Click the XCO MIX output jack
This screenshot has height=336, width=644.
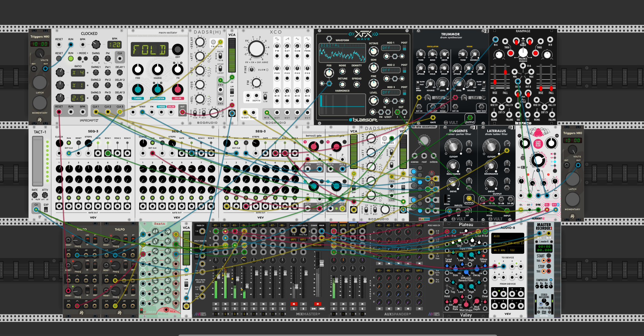267,113
